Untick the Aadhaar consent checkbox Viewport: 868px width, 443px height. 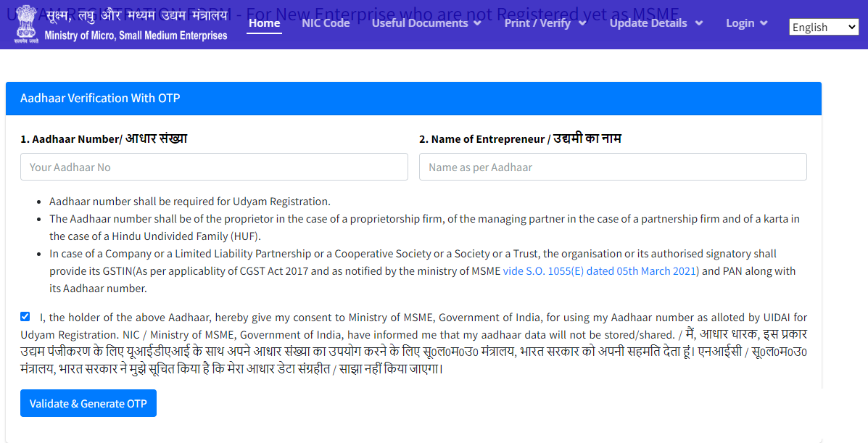point(25,317)
